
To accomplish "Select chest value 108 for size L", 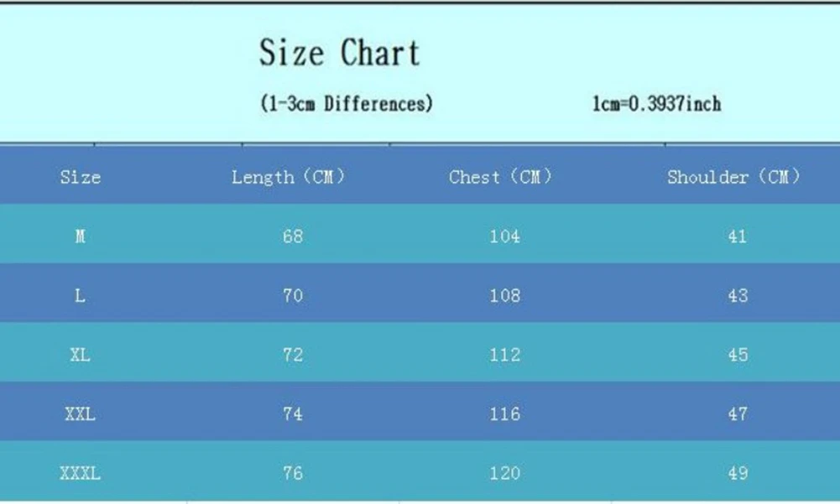I will pos(504,295).
